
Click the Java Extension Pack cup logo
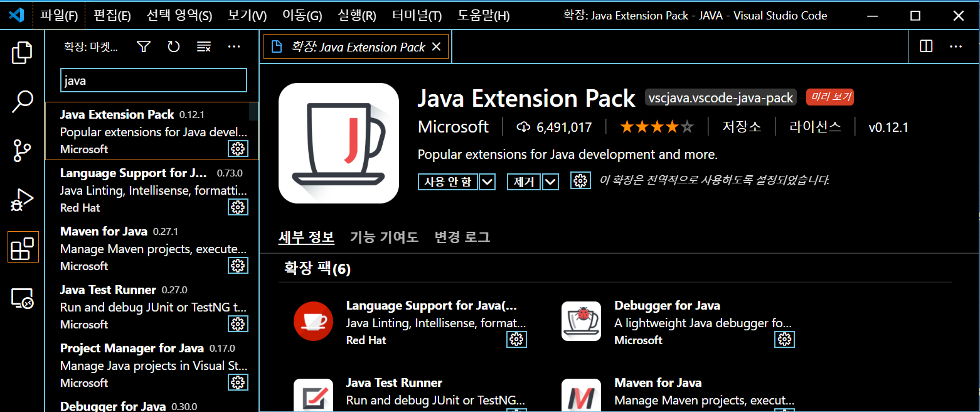(x=339, y=143)
